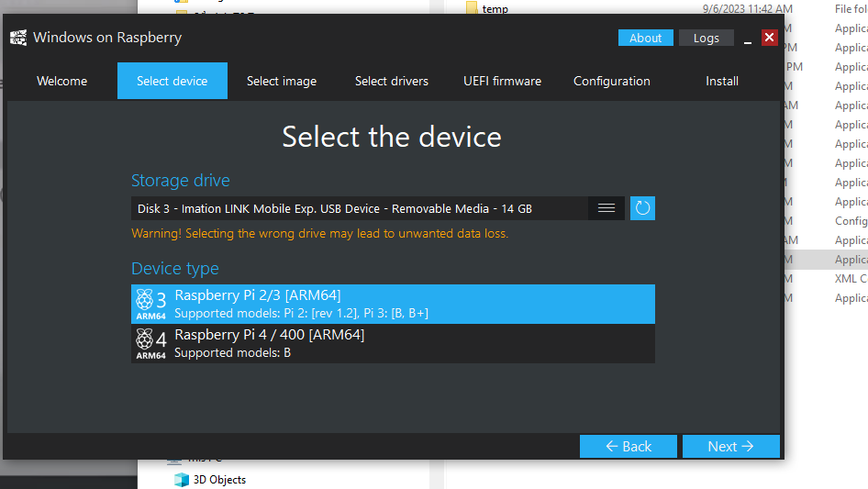Switch to the Select device tab
This screenshot has height=489, width=868.
tap(172, 81)
